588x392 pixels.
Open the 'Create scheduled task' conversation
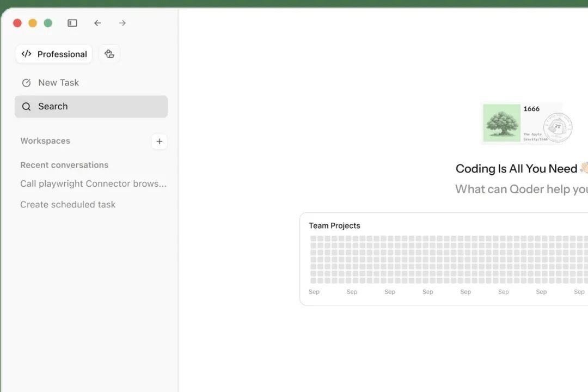(68, 205)
